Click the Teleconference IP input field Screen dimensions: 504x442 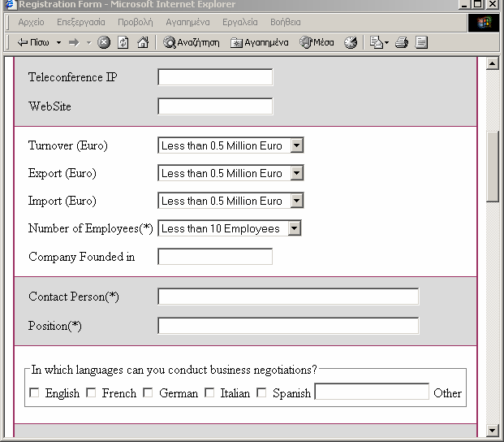point(215,77)
